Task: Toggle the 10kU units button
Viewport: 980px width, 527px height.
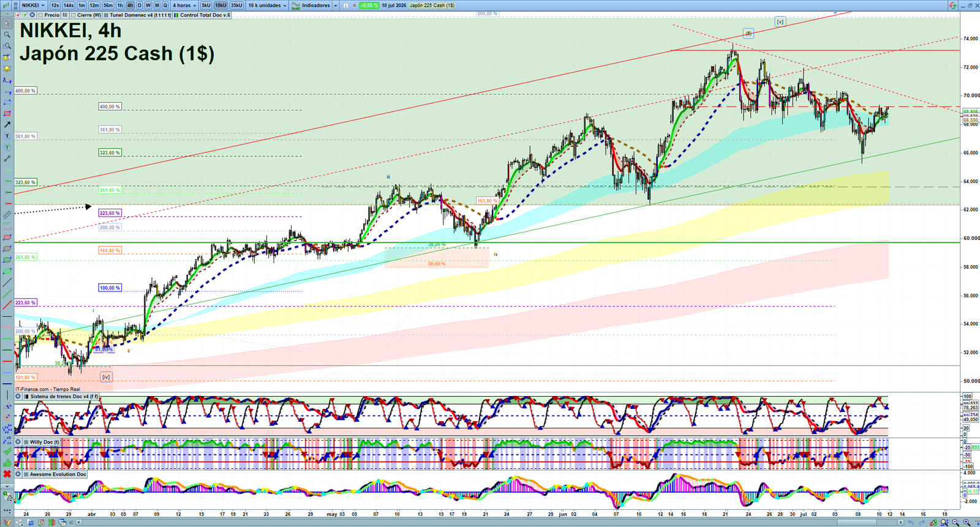Action: click(221, 6)
